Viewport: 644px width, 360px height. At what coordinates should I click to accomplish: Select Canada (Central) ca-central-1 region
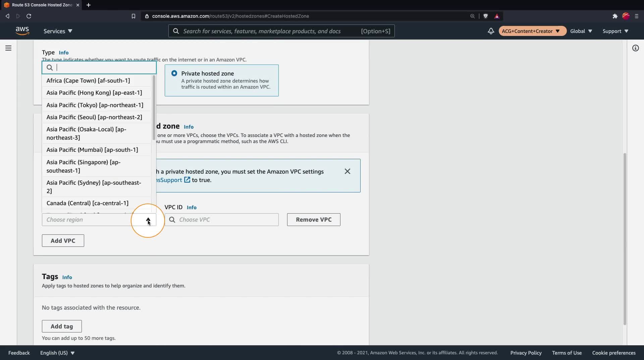pyautogui.click(x=97, y=203)
